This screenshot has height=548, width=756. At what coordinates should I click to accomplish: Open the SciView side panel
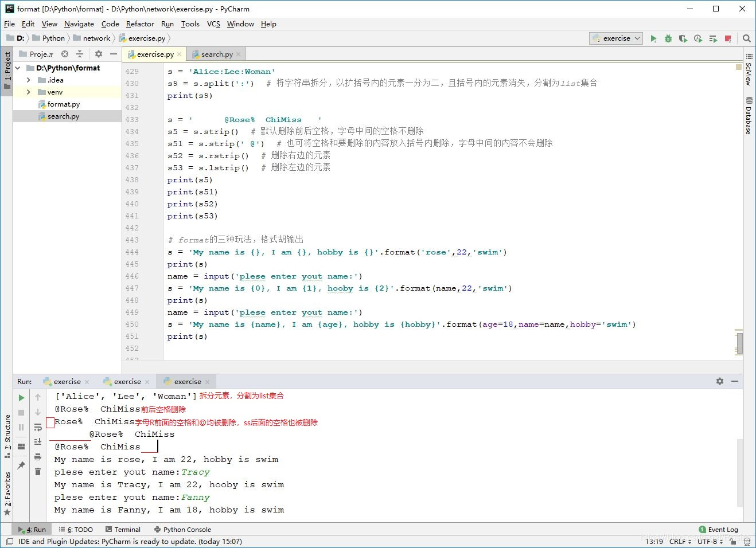pyautogui.click(x=749, y=70)
